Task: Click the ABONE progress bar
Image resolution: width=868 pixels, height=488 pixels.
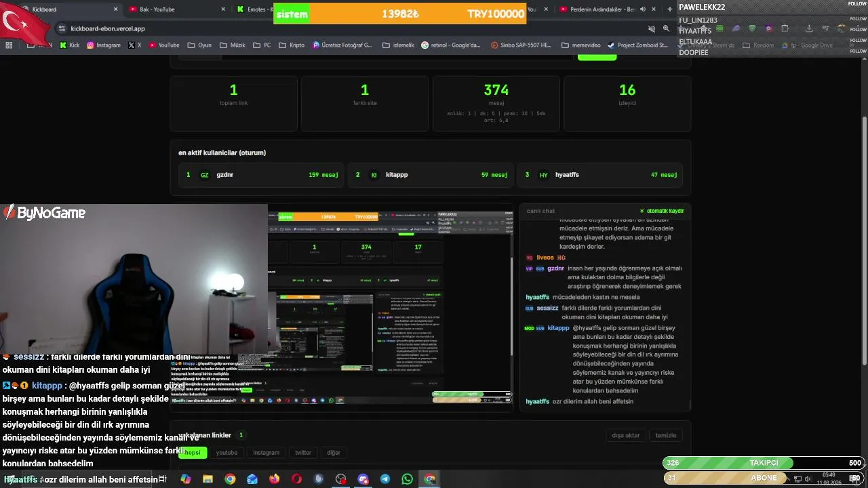Action: coord(764,478)
